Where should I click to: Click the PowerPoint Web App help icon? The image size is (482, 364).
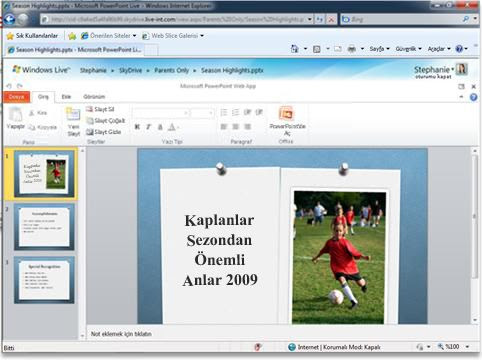473,97
